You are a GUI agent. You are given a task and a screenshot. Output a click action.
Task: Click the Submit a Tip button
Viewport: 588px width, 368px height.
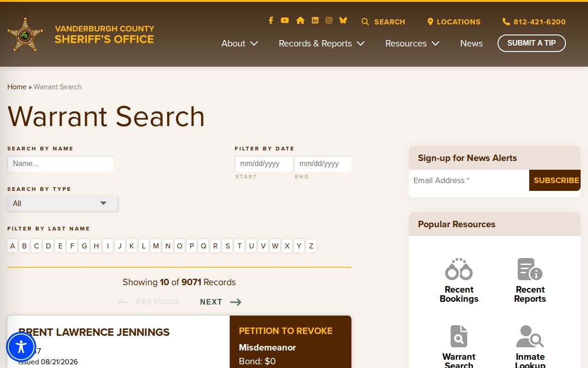point(531,43)
